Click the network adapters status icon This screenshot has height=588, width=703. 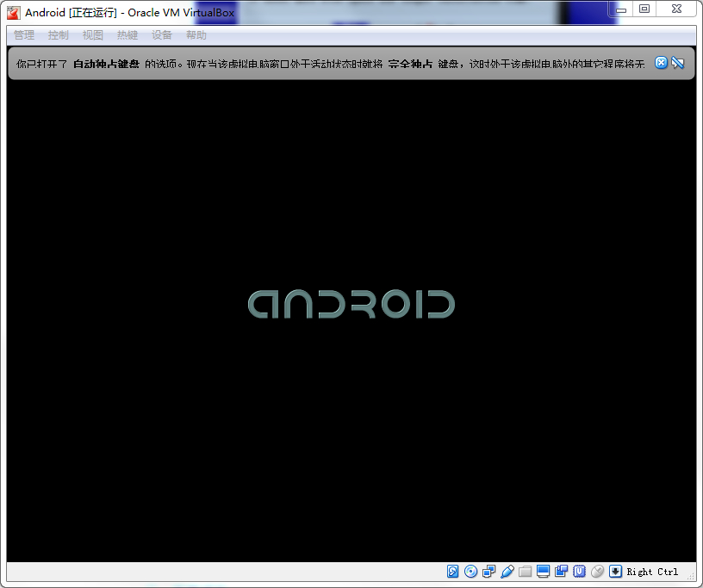[488, 572]
